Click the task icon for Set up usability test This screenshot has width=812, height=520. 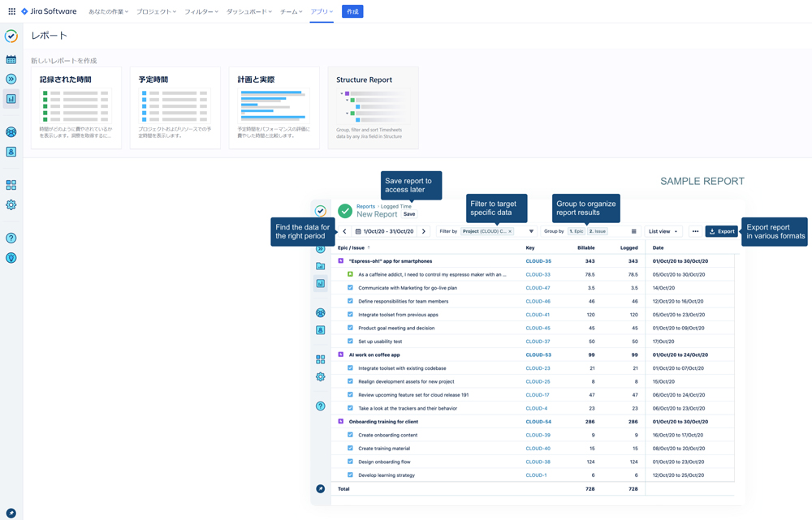[350, 341]
